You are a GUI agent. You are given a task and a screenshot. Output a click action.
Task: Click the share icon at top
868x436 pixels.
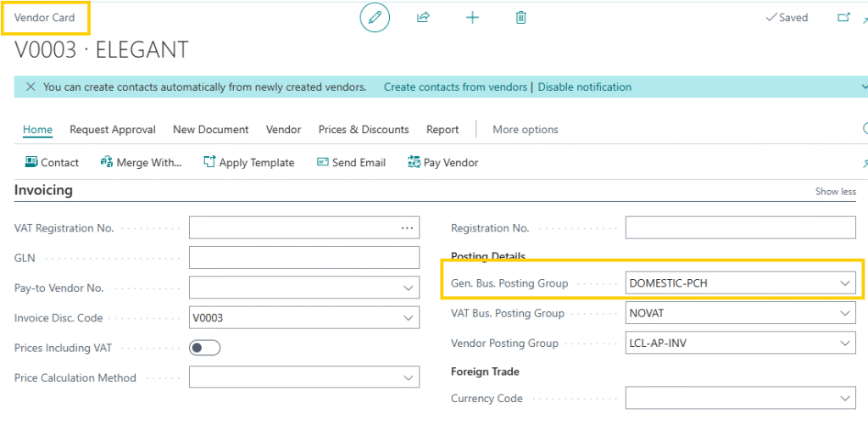(x=423, y=17)
